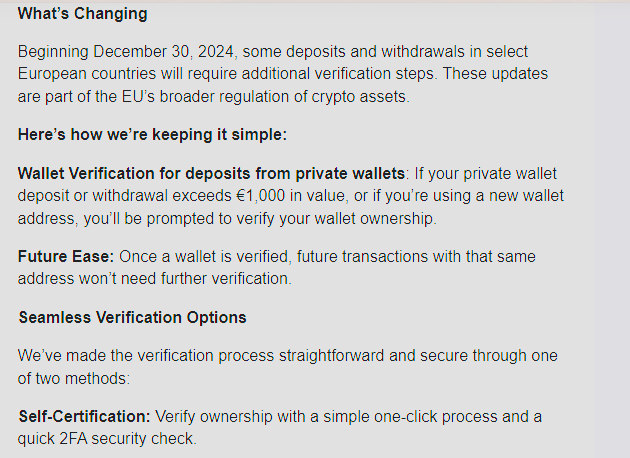The width and height of the screenshot is (630, 458).
Task: Click the "quick 2FA security check" text
Action: pos(107,439)
